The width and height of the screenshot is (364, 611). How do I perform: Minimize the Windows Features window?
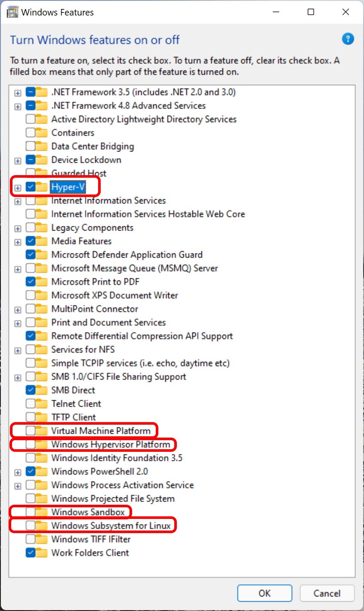click(276, 12)
